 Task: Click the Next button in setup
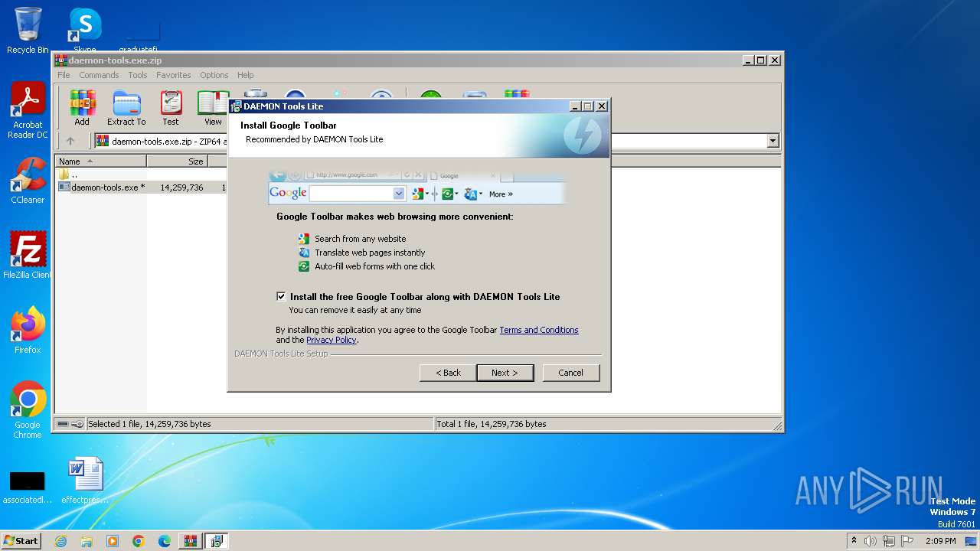coord(505,373)
